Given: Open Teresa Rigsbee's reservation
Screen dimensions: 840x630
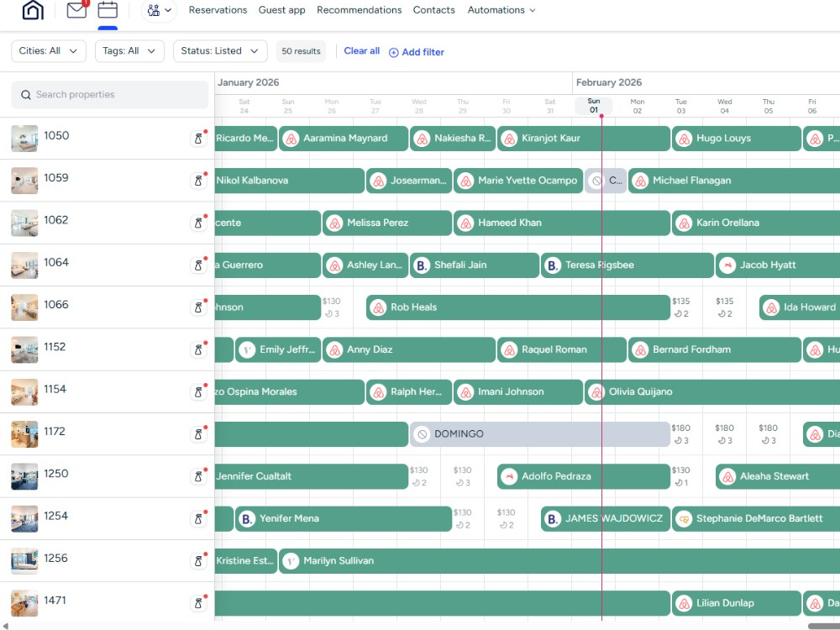Looking at the screenshot, I should coord(627,265).
